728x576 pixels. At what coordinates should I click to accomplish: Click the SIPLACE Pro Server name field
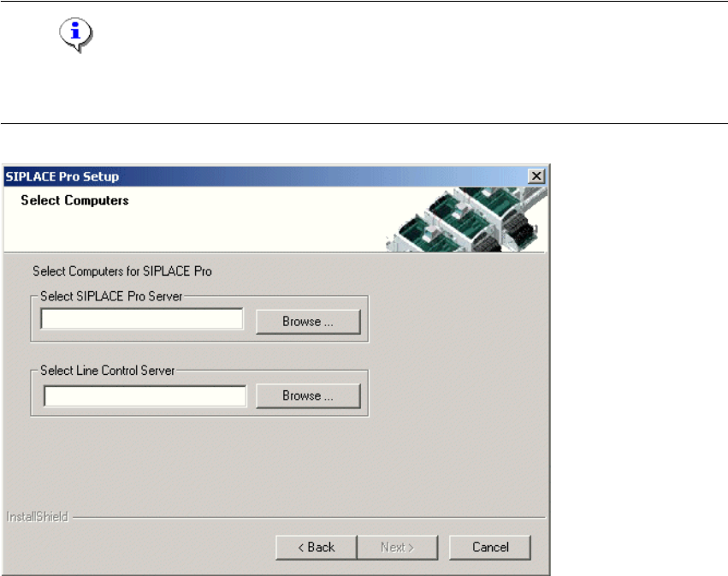(142, 318)
